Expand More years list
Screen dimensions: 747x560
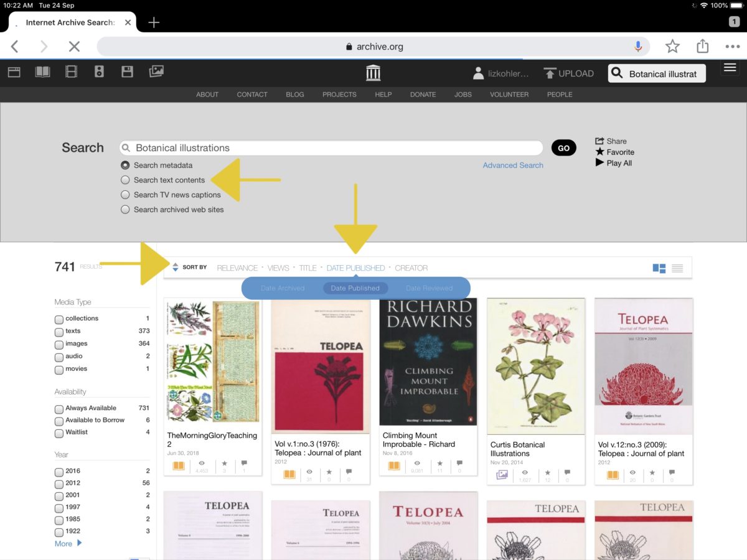tap(68, 543)
